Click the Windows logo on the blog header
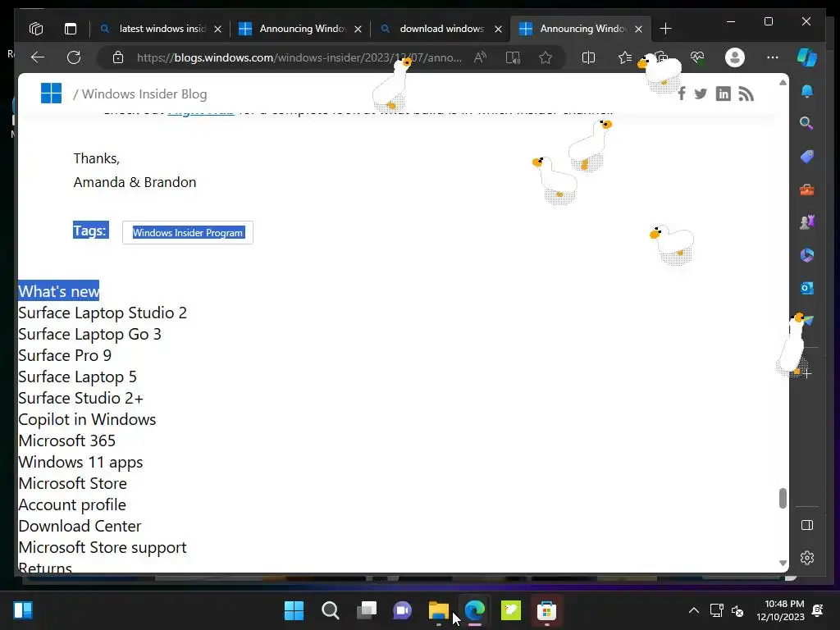Screen dimensions: 840x630 pos(52,94)
